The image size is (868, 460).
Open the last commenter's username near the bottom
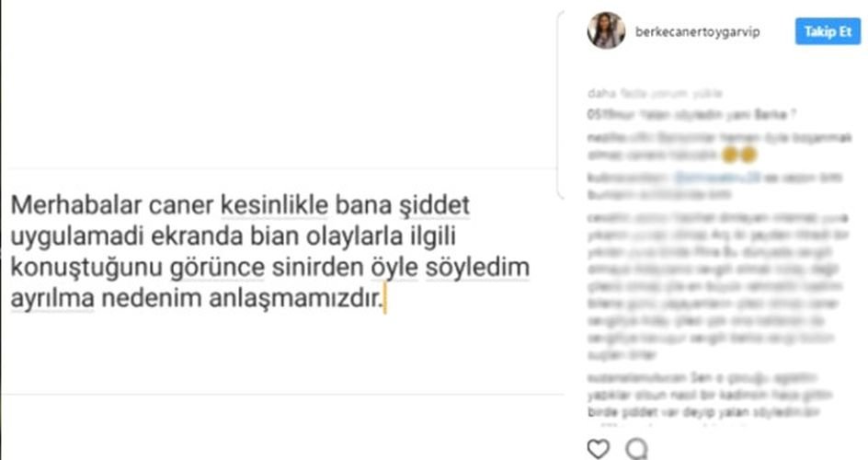636,378
